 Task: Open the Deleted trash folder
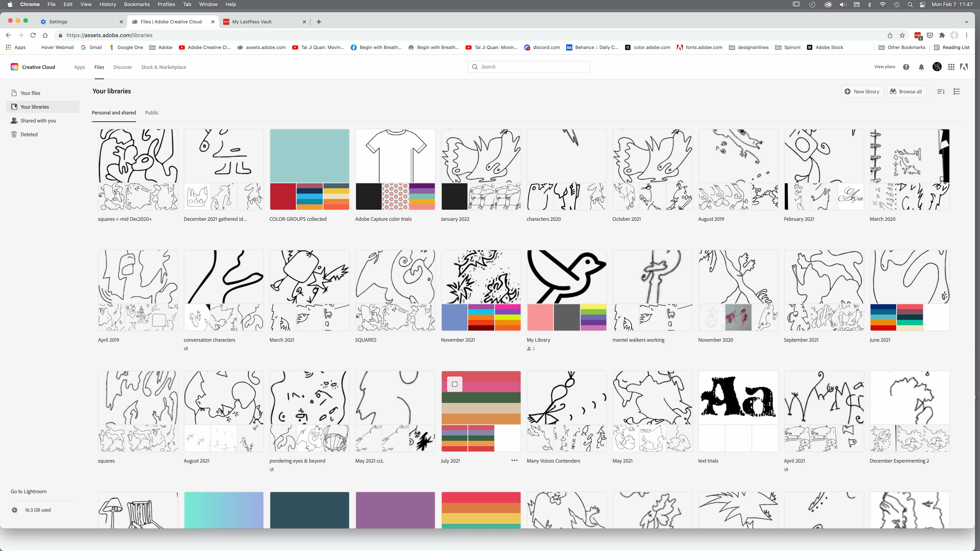coord(29,134)
